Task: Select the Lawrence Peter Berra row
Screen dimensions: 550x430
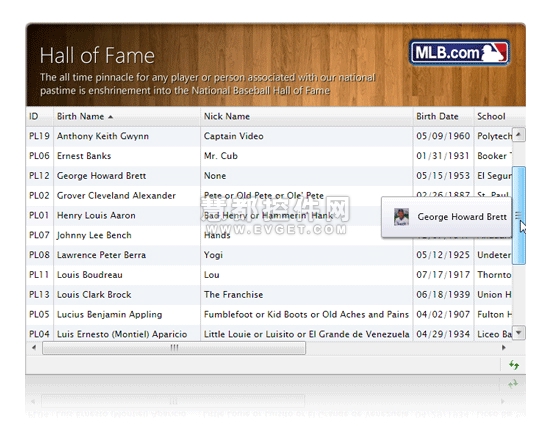Action: click(x=269, y=255)
